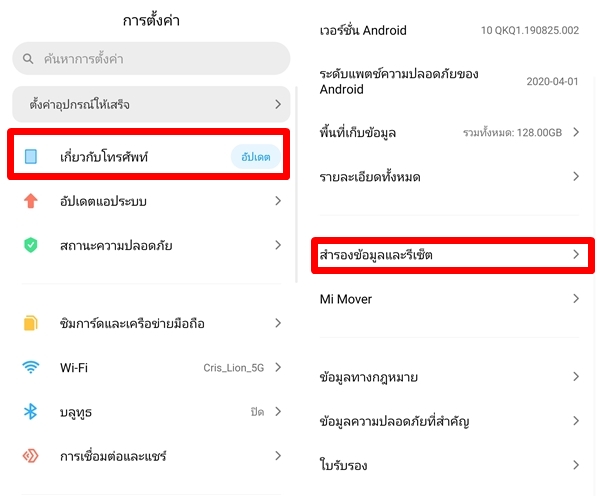Image resolution: width=600 pixels, height=500 pixels.
Task: Tap the อัปเดต update badge
Action: click(x=256, y=157)
